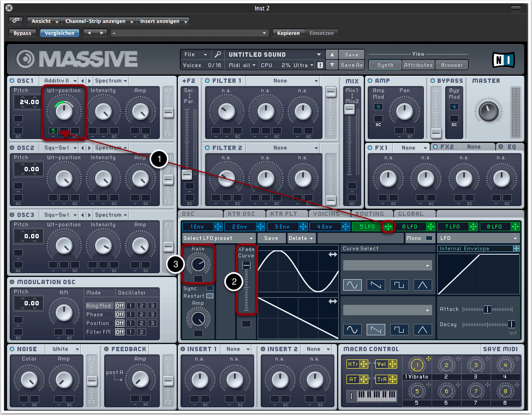Expand the Noise White color type dropdown
Screen dimensions: 532x415
[x=65, y=349]
